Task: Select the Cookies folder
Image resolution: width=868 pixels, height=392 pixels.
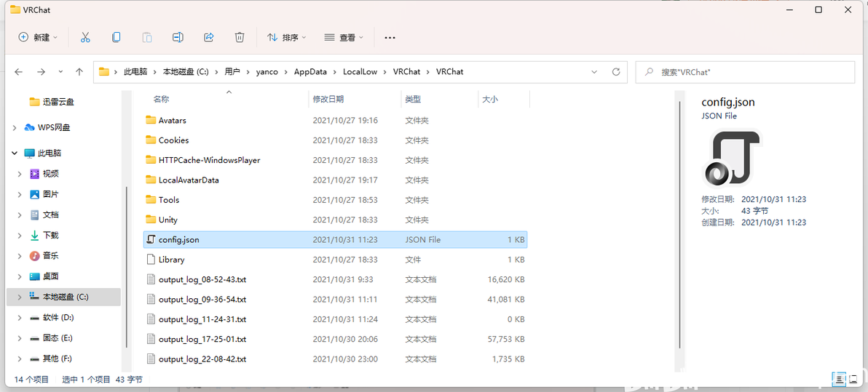Action: tap(335, 140)
